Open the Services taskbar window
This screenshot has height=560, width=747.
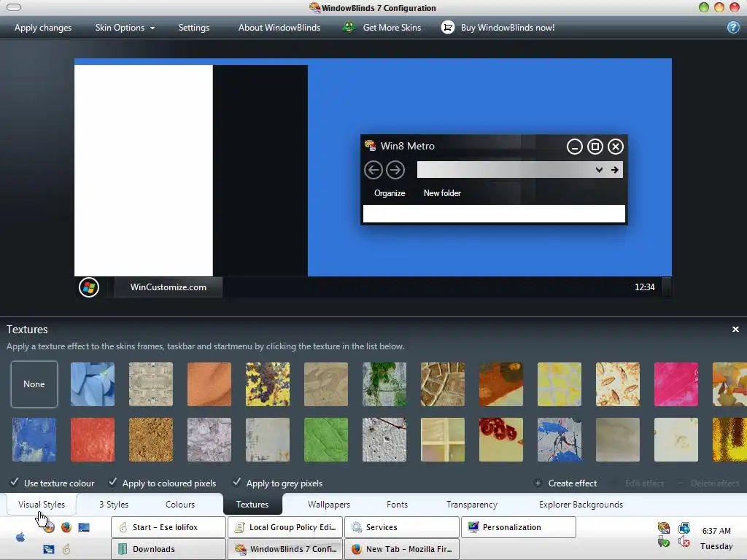pyautogui.click(x=402, y=527)
